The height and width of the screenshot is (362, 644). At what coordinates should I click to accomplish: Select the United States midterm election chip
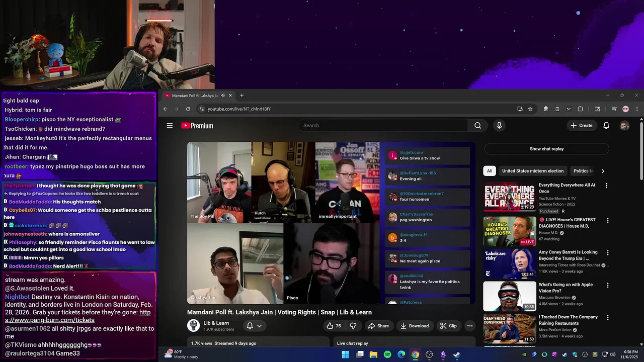(533, 171)
